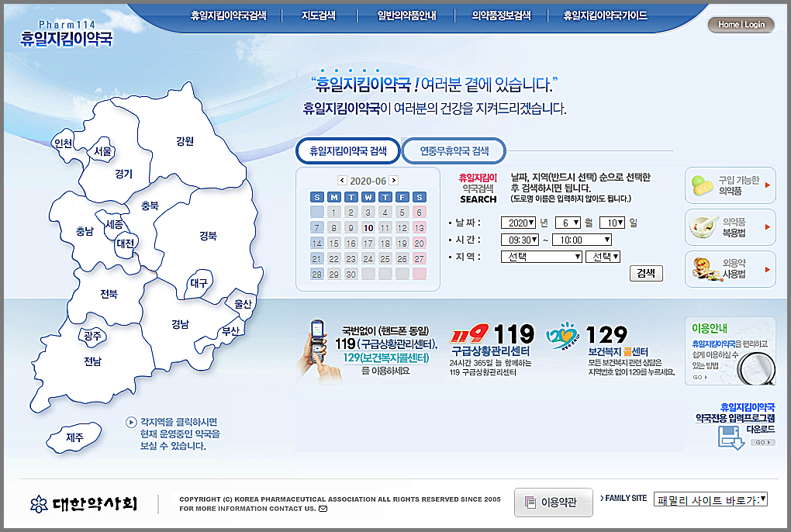
Task: Select 충북 region on the map
Action: pos(150,206)
